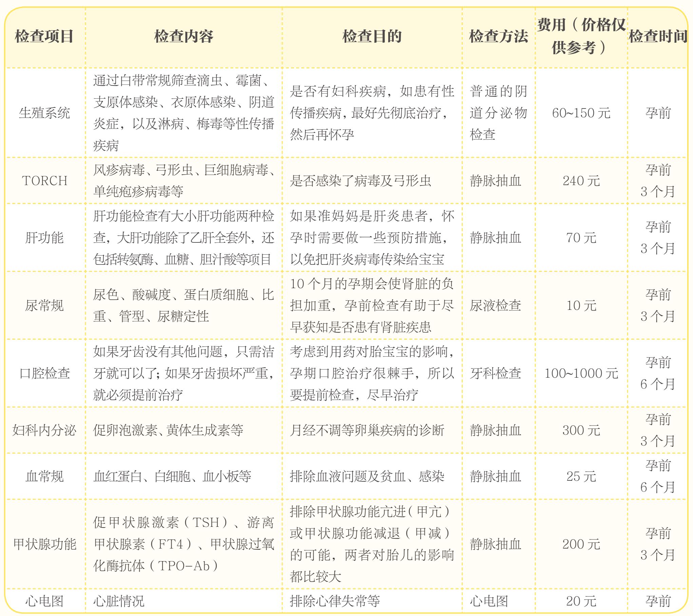Select the first-column 心电图 row label

(x=44, y=601)
